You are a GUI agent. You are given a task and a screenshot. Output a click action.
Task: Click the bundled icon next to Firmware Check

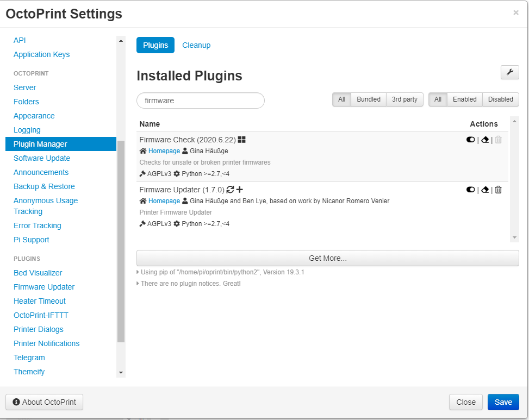point(241,140)
